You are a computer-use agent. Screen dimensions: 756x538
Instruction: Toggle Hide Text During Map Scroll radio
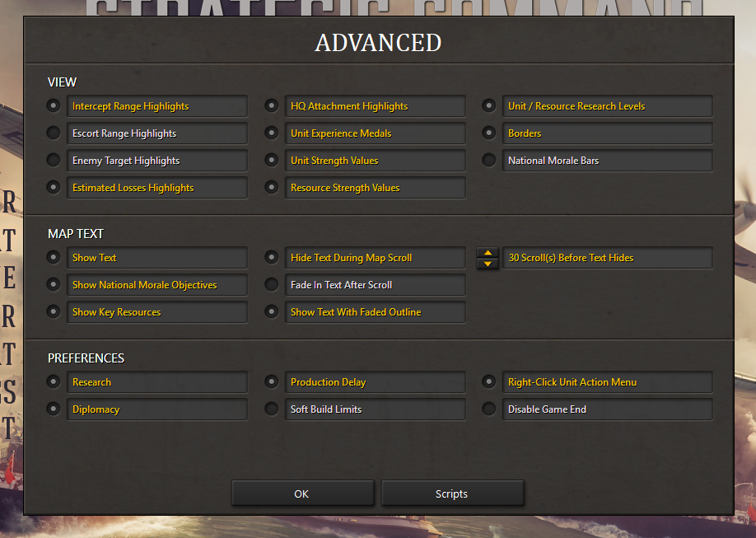[272, 257]
